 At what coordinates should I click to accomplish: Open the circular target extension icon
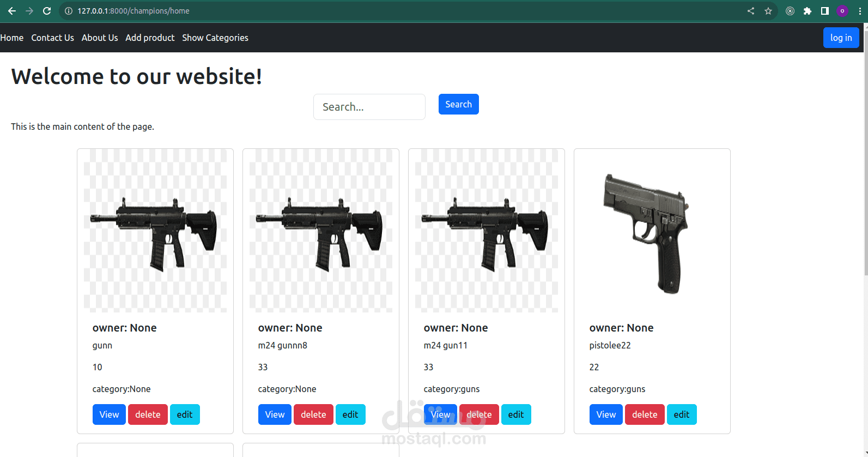pyautogui.click(x=790, y=11)
